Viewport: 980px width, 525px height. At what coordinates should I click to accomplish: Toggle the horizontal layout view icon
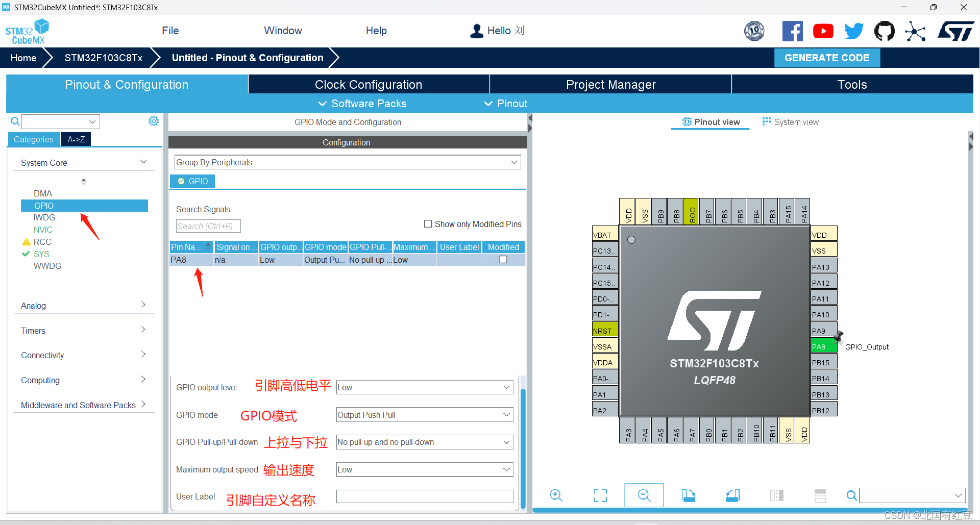(x=820, y=495)
